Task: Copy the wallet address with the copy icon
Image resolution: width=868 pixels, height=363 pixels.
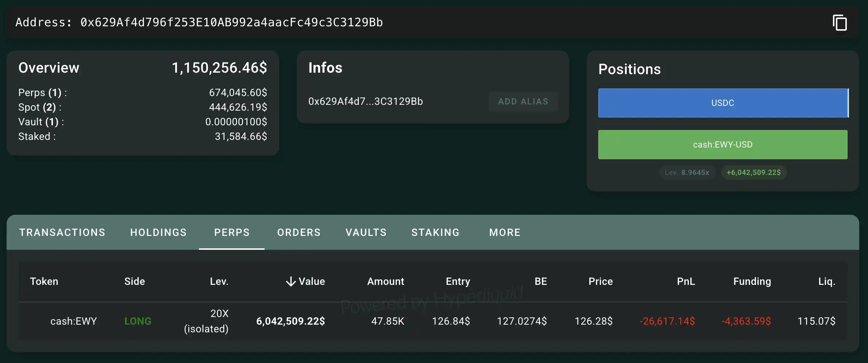Action: pos(840,23)
